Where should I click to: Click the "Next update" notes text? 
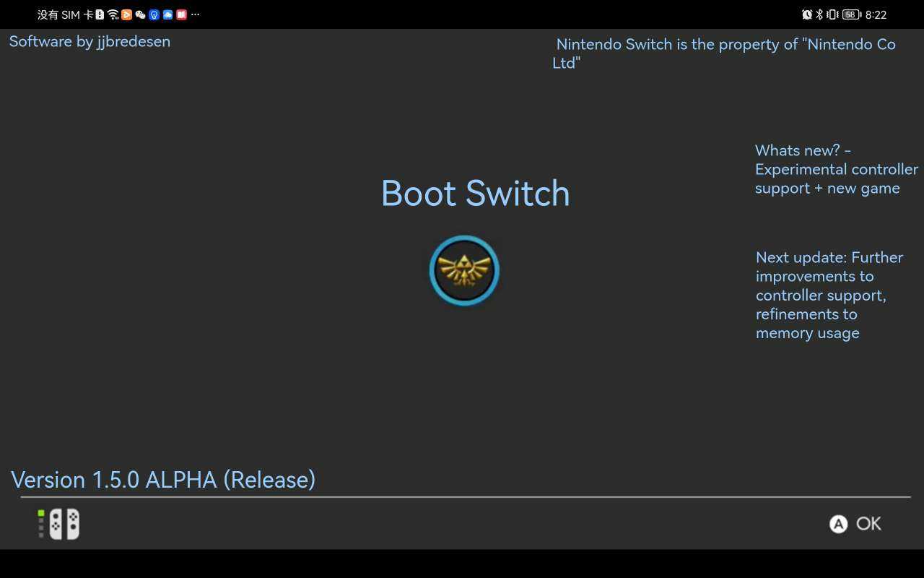(829, 295)
